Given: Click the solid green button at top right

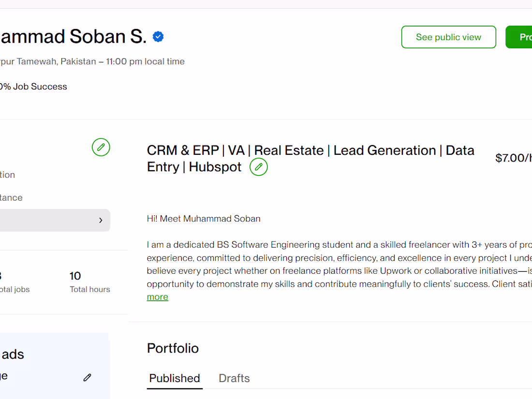Looking at the screenshot, I should click(x=520, y=37).
